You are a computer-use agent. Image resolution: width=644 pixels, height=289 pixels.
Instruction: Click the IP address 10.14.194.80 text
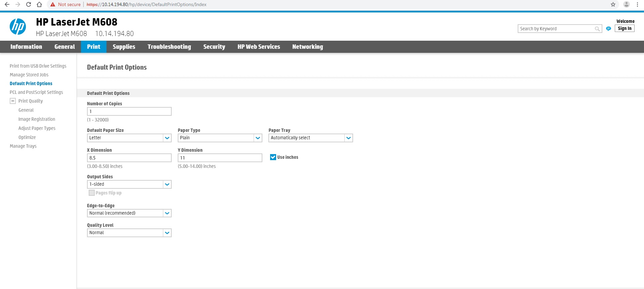tap(115, 34)
